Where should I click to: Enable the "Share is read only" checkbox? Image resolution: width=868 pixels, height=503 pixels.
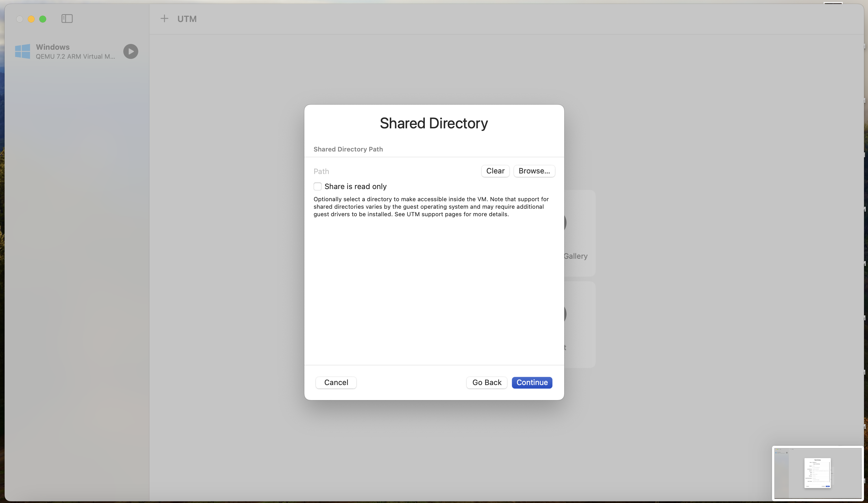(317, 186)
